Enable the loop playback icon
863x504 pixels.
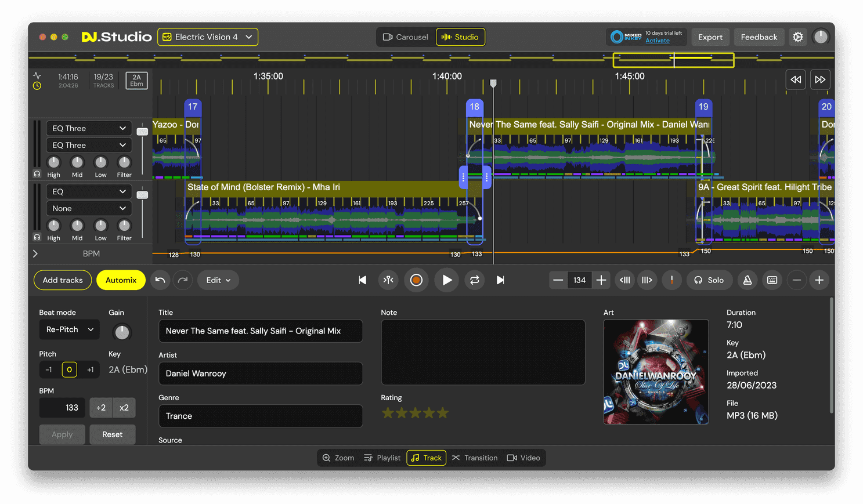pos(474,280)
